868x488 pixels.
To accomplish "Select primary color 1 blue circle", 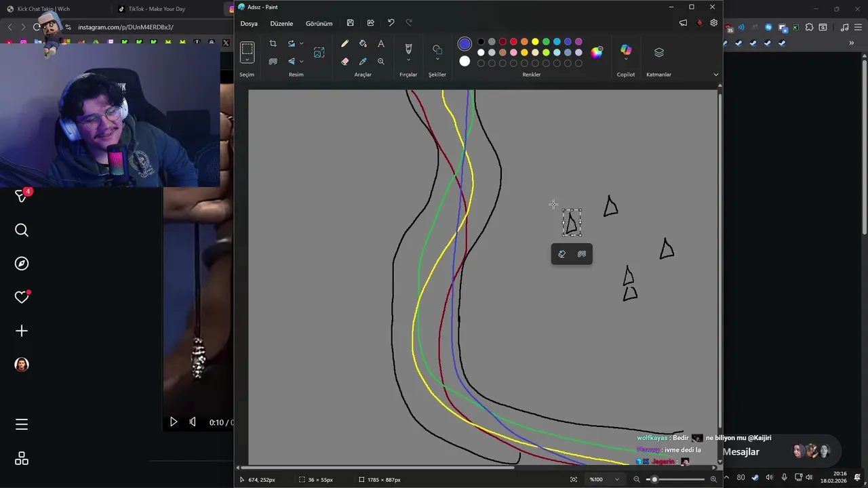I will [x=465, y=44].
